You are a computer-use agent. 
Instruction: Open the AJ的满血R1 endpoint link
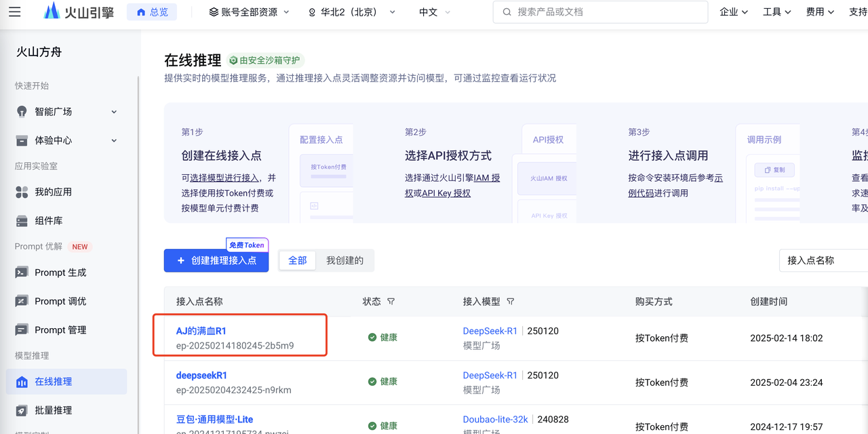(201, 331)
